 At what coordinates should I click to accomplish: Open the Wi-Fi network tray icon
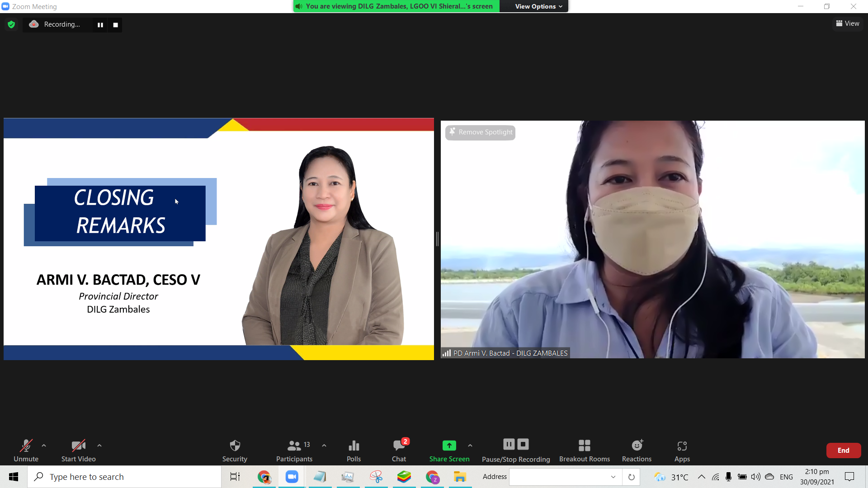pos(716,477)
